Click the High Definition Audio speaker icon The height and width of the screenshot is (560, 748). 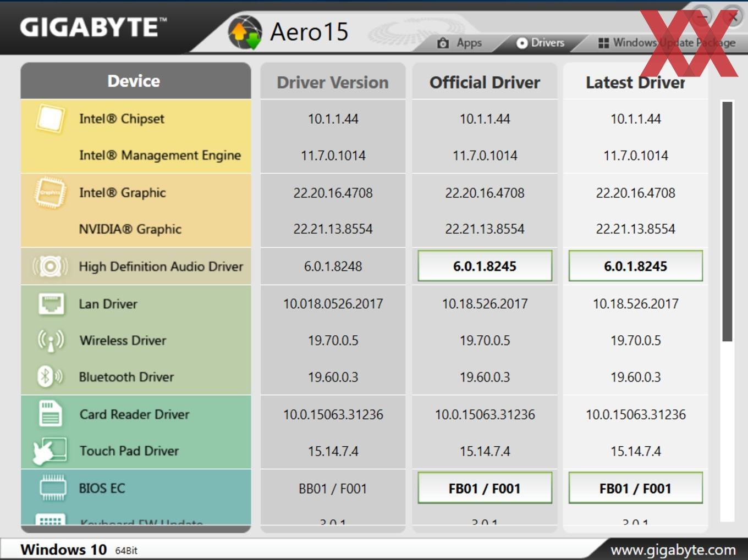point(50,267)
